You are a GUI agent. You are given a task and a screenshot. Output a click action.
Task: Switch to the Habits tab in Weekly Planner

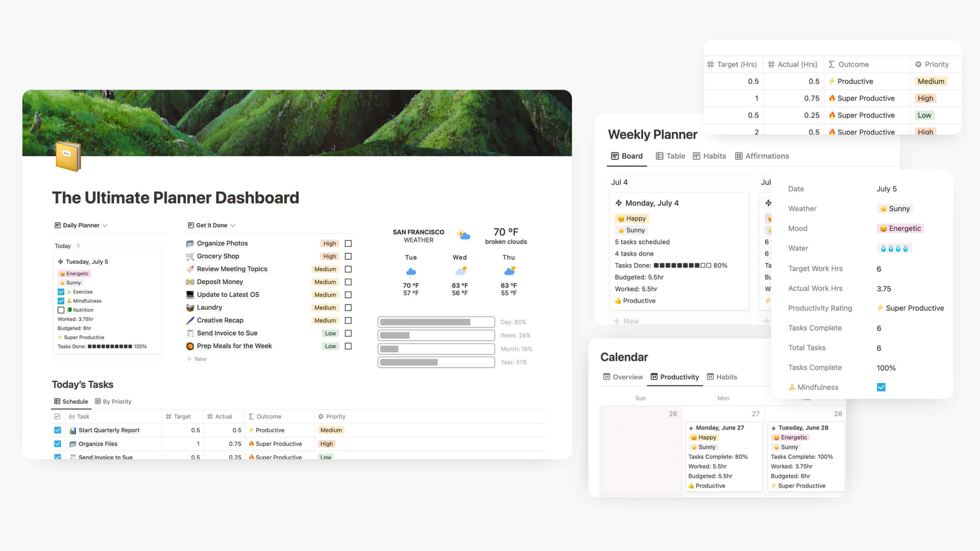click(714, 155)
